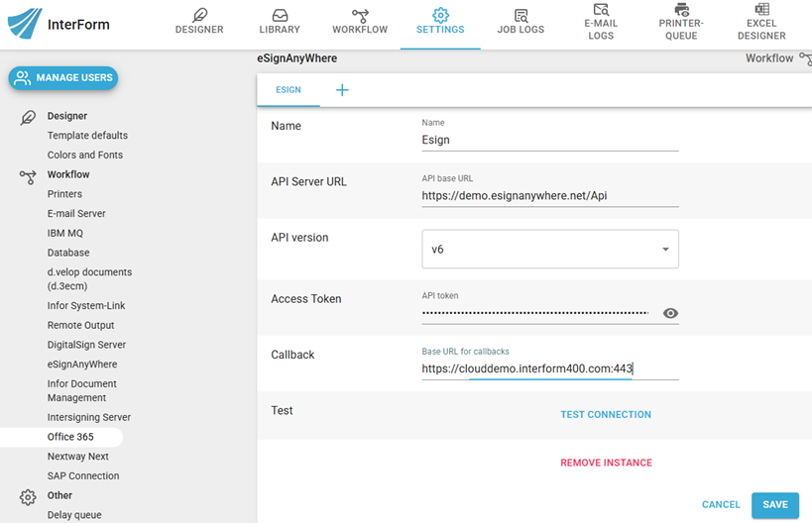Click TEST CONNECTION
Image resolution: width=812 pixels, height=523 pixels.
[606, 414]
